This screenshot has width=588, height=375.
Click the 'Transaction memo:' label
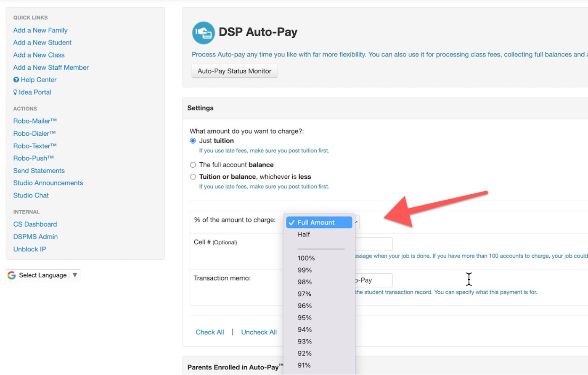(222, 278)
